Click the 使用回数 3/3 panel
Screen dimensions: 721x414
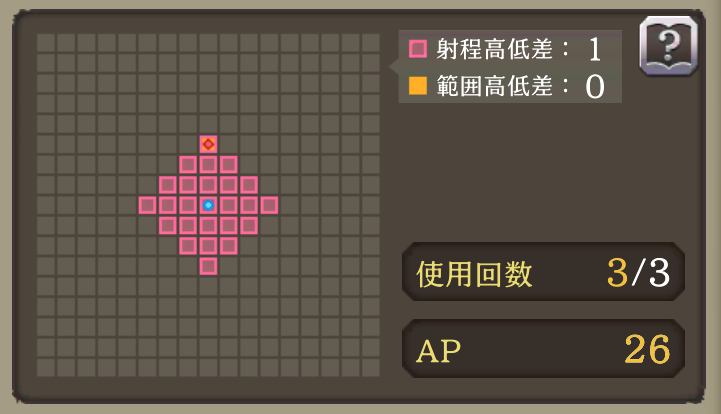point(543,272)
